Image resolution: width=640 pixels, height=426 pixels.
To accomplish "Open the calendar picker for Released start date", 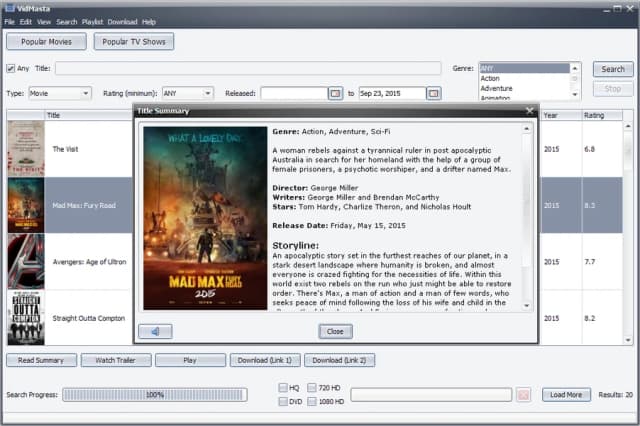I will pyautogui.click(x=336, y=93).
